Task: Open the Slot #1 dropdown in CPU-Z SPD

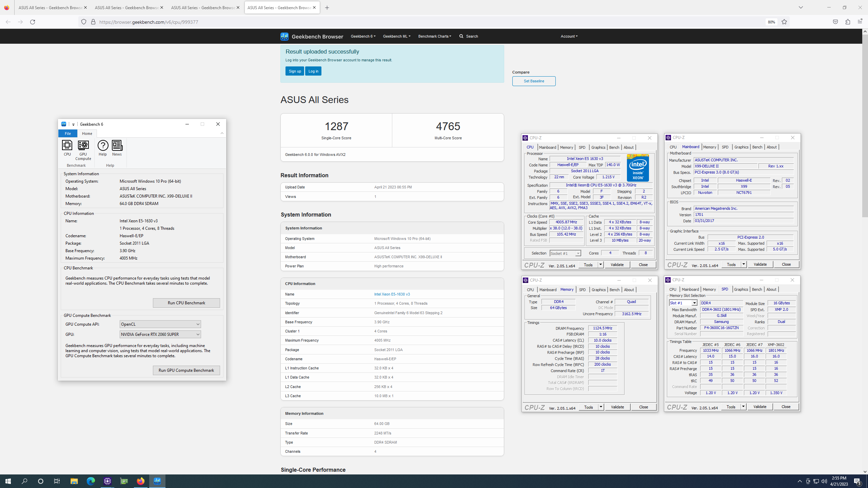Action: pyautogui.click(x=683, y=303)
